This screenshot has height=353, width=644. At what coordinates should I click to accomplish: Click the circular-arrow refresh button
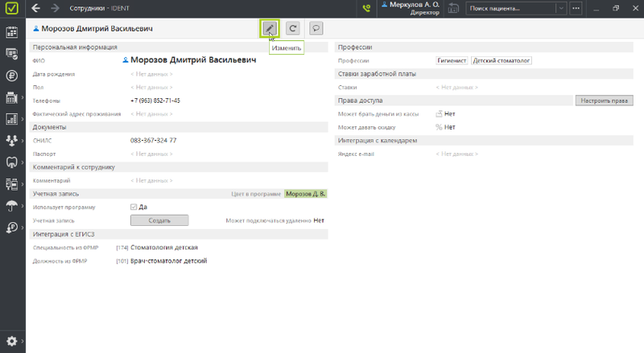click(293, 28)
